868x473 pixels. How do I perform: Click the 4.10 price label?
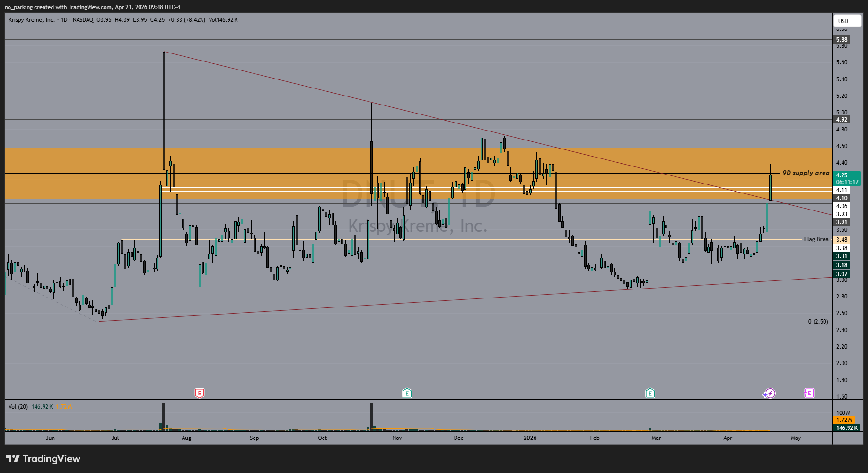[x=842, y=198]
